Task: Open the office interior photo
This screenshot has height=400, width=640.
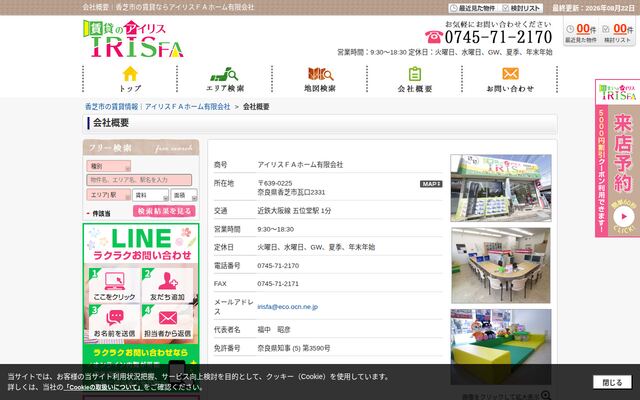Action: (501, 265)
